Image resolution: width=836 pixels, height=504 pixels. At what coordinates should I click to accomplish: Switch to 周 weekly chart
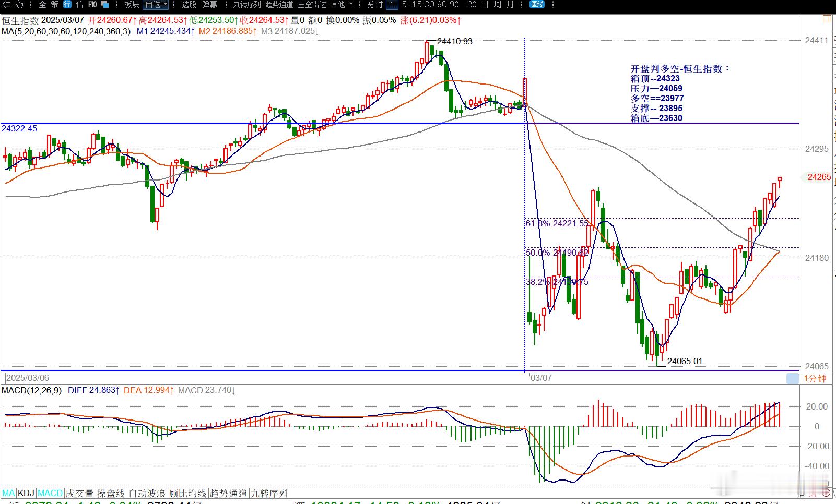498,5
